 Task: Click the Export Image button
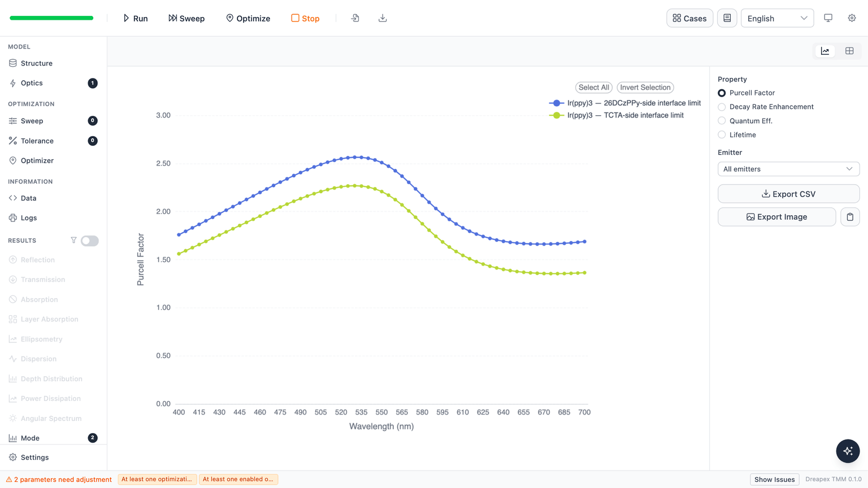[776, 217]
